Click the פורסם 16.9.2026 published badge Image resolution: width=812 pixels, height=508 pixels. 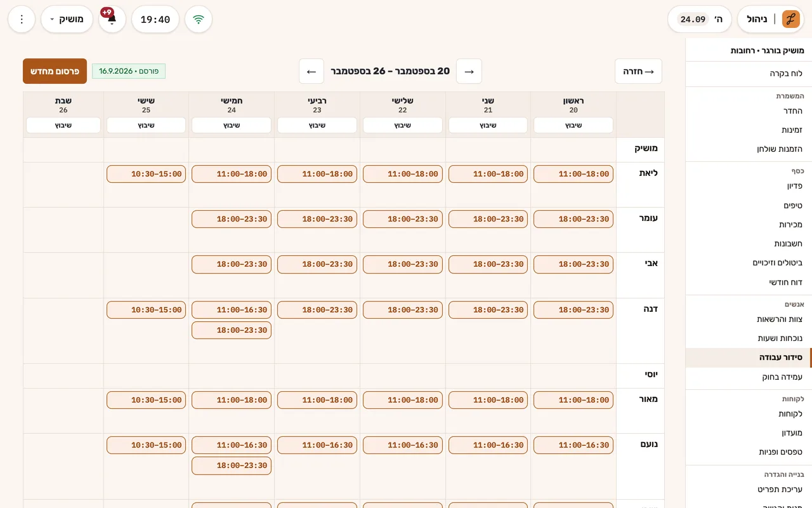[129, 71]
